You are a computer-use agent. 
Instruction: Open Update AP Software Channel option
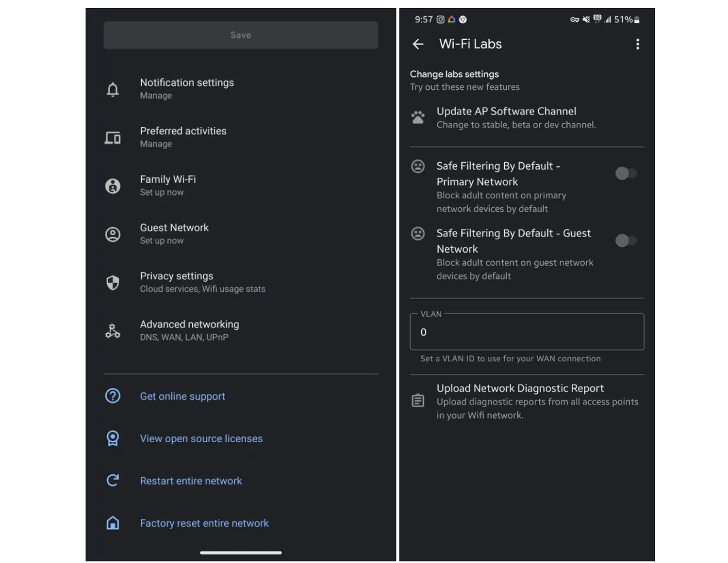[515, 117]
